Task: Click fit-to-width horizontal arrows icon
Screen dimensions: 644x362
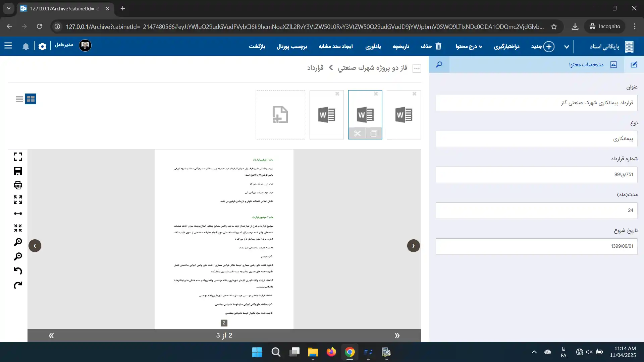Action: [x=18, y=214]
